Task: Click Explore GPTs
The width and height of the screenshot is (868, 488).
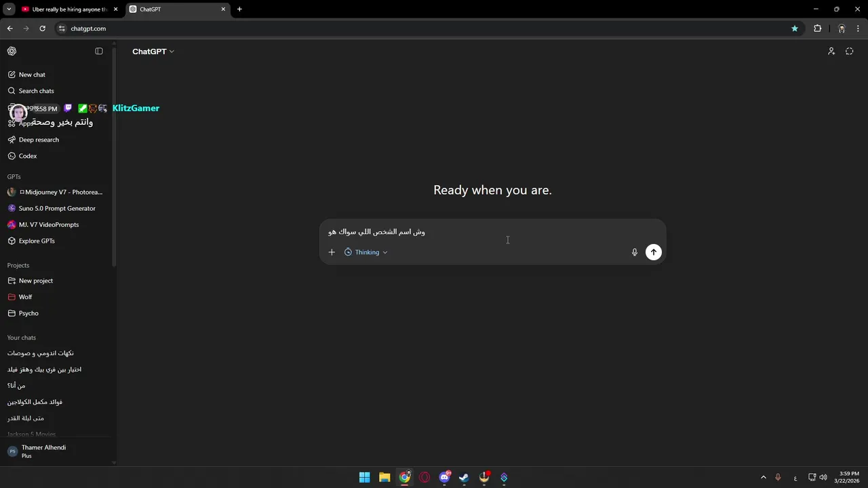Action: (x=57, y=241)
